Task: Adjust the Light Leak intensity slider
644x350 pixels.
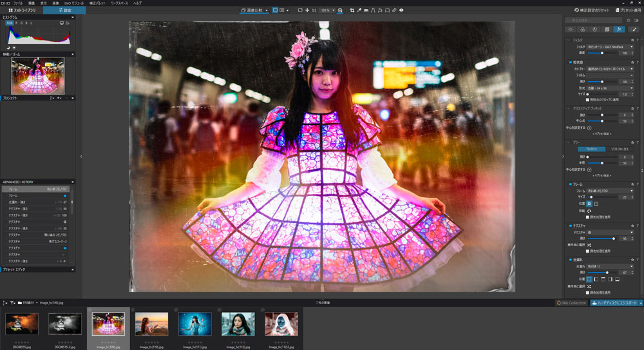Action: pos(606,272)
